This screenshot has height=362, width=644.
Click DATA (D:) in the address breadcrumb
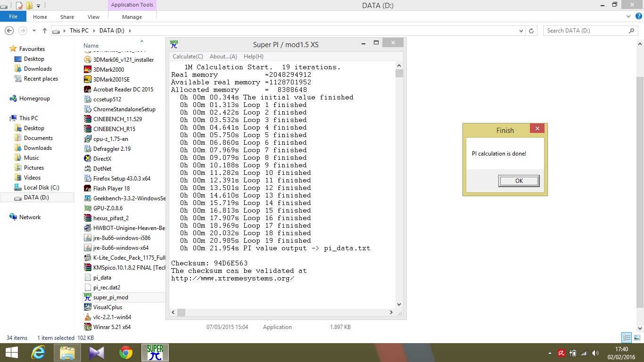(113, 31)
